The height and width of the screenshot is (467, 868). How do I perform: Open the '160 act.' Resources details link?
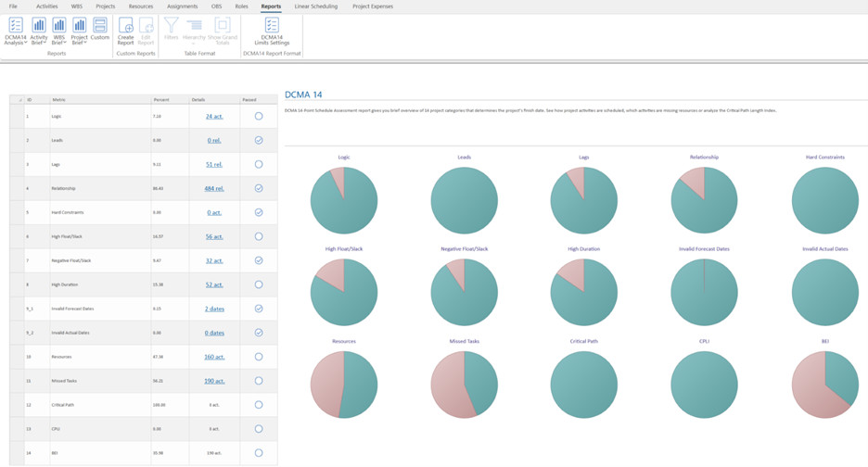coord(214,357)
